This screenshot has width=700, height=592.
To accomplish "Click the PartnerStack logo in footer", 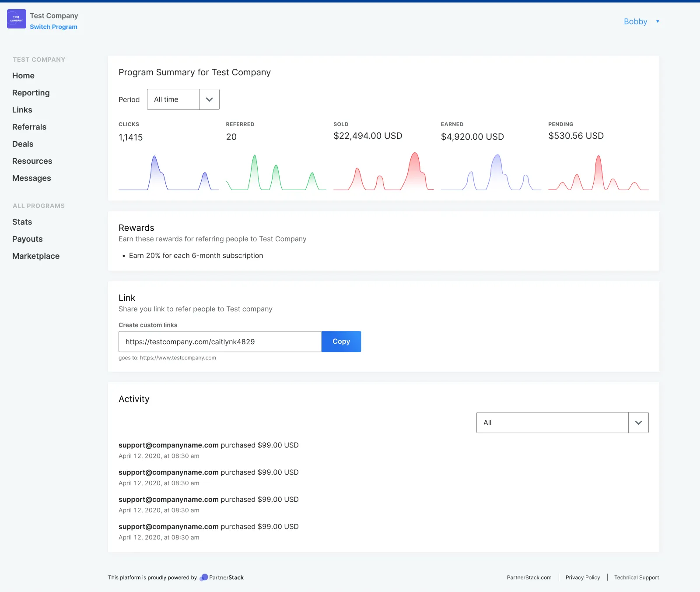I will [221, 578].
